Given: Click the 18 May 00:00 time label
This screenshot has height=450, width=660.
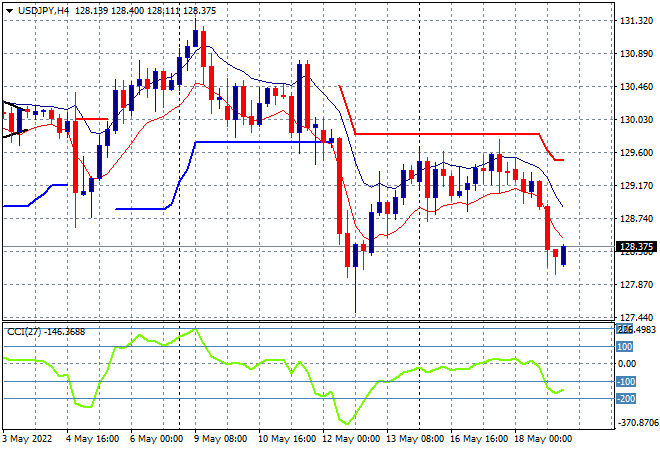Looking at the screenshot, I should click(x=543, y=439).
